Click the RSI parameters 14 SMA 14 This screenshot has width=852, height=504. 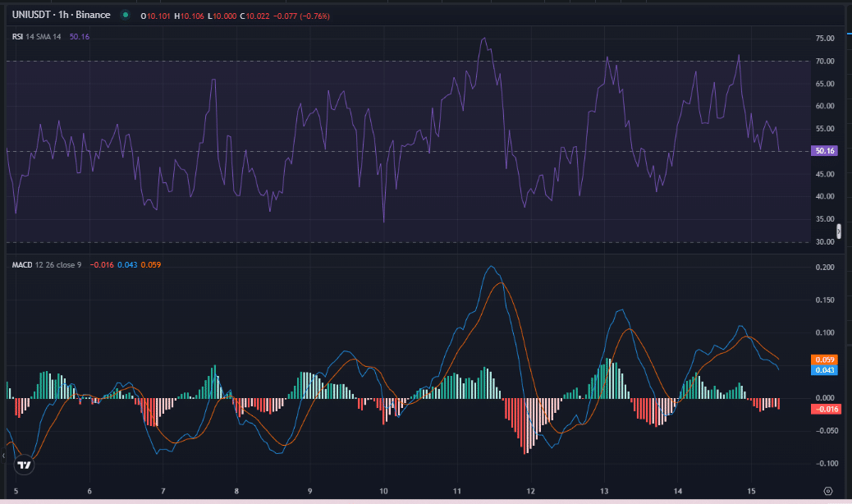(x=44, y=36)
